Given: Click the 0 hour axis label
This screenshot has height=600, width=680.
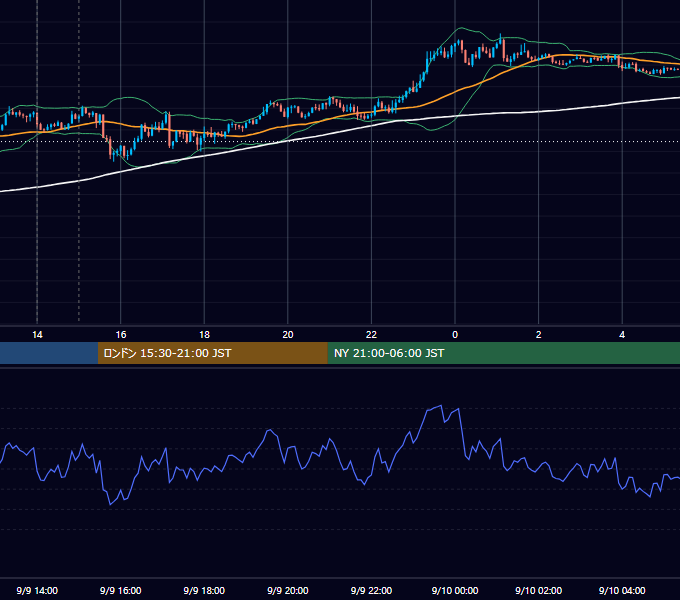Looking at the screenshot, I should [455, 335].
